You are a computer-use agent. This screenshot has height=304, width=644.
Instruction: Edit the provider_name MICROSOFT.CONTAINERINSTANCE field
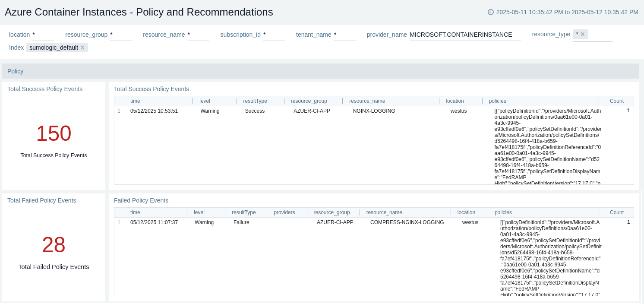pos(465,35)
